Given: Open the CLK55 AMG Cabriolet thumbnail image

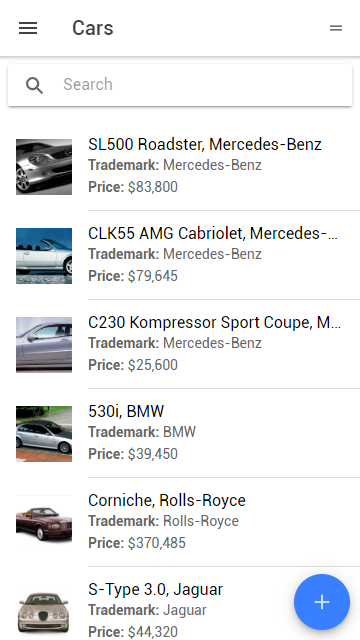Looking at the screenshot, I should coord(44,256).
